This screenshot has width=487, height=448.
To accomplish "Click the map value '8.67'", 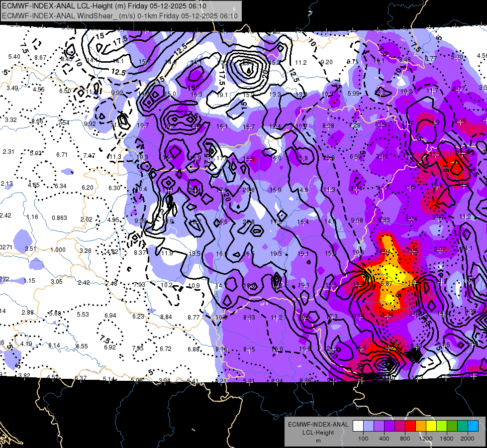I will pos(40,58).
